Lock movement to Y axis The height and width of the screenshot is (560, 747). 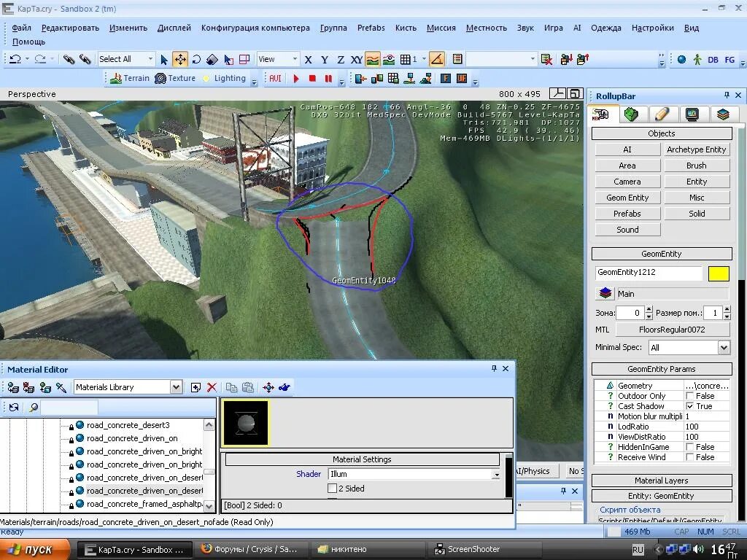click(325, 60)
